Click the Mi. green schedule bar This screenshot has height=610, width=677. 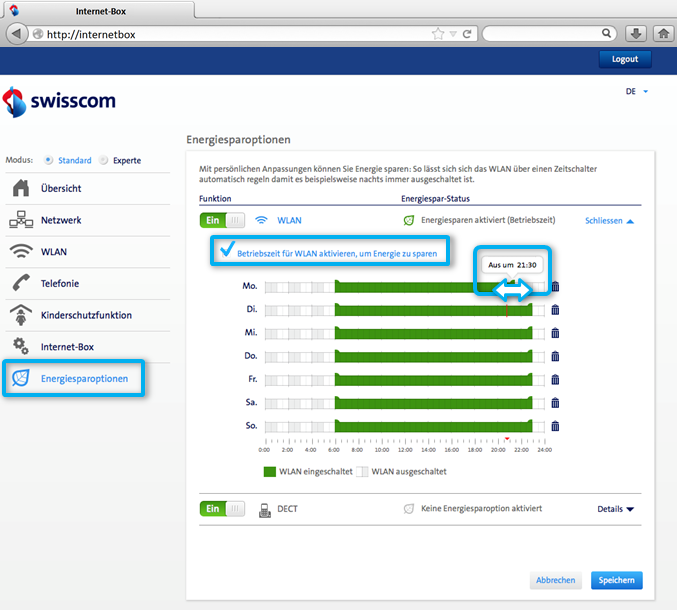433,333
